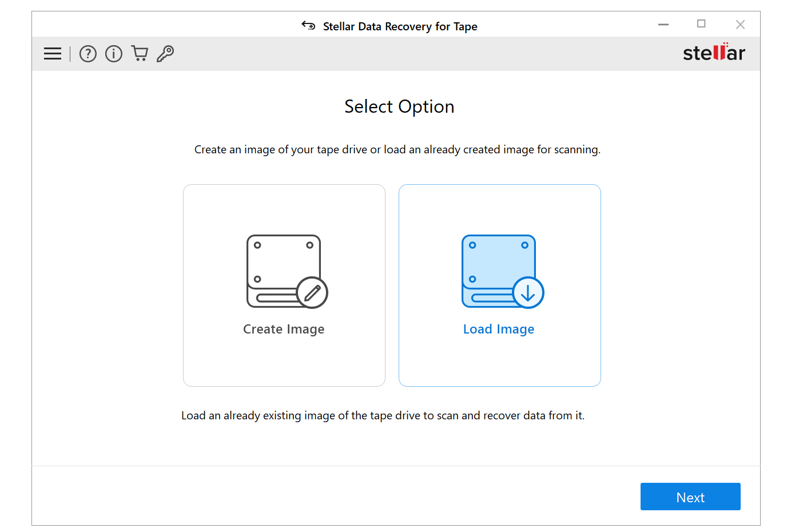Close the Stellar Data Recovery window
The height and width of the screenshot is (532, 811).
point(740,25)
